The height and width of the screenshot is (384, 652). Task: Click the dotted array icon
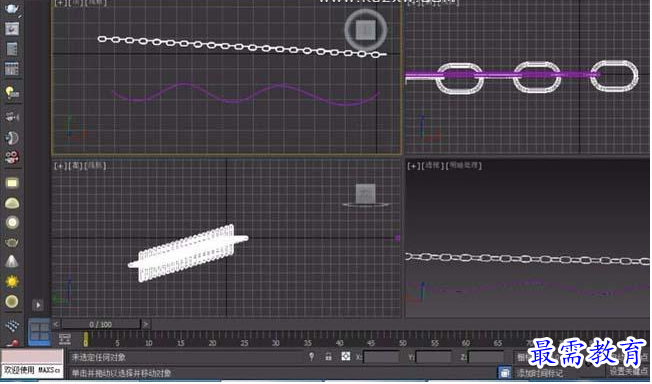[x=12, y=325]
